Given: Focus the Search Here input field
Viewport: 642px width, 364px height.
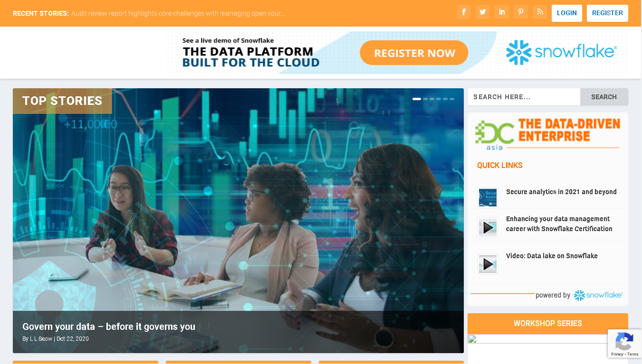Looking at the screenshot, I should (x=524, y=97).
